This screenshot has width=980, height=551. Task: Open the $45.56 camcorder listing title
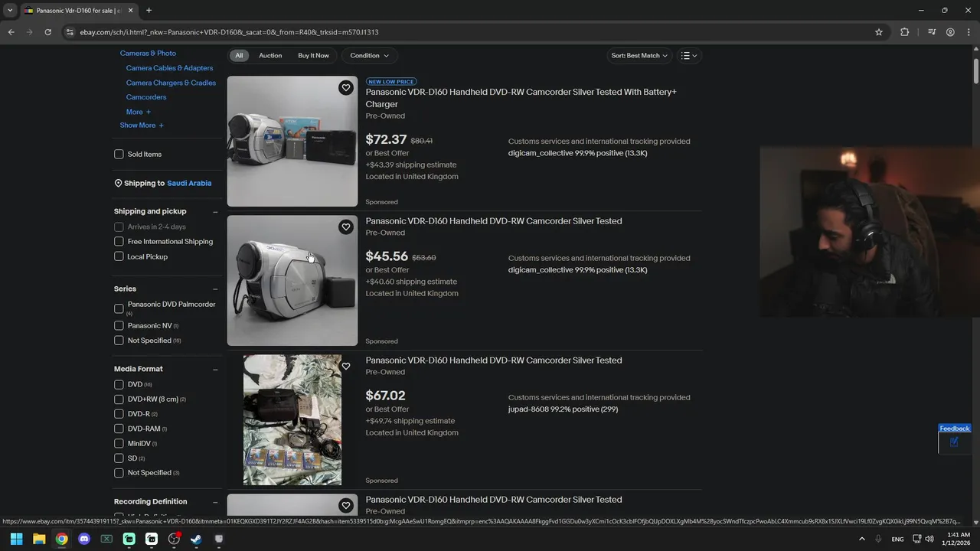[494, 221]
